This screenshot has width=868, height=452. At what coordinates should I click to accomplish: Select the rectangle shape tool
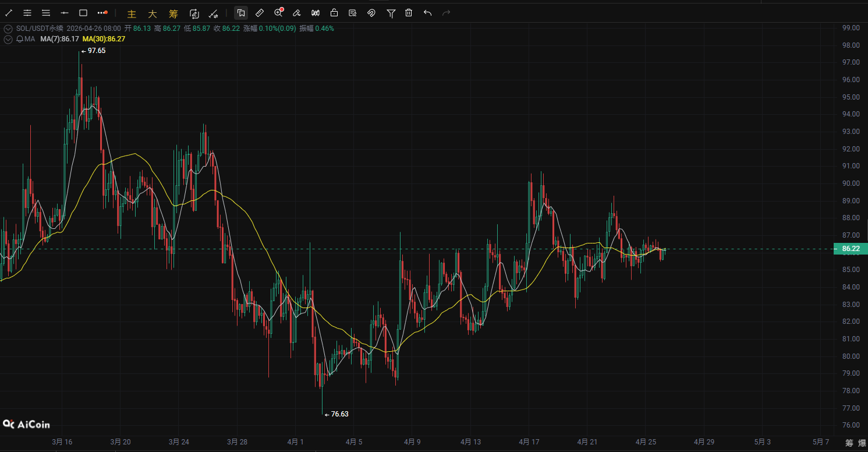coord(83,13)
